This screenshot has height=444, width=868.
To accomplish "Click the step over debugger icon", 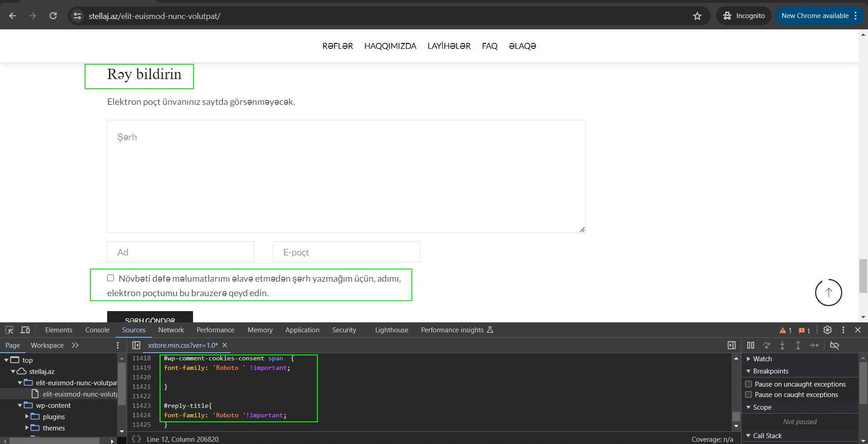I will pyautogui.click(x=766, y=345).
